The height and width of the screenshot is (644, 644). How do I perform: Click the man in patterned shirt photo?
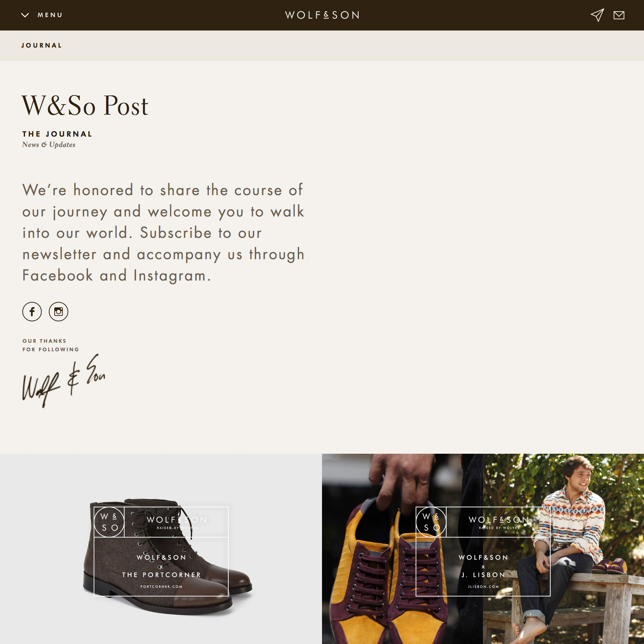pos(563,549)
